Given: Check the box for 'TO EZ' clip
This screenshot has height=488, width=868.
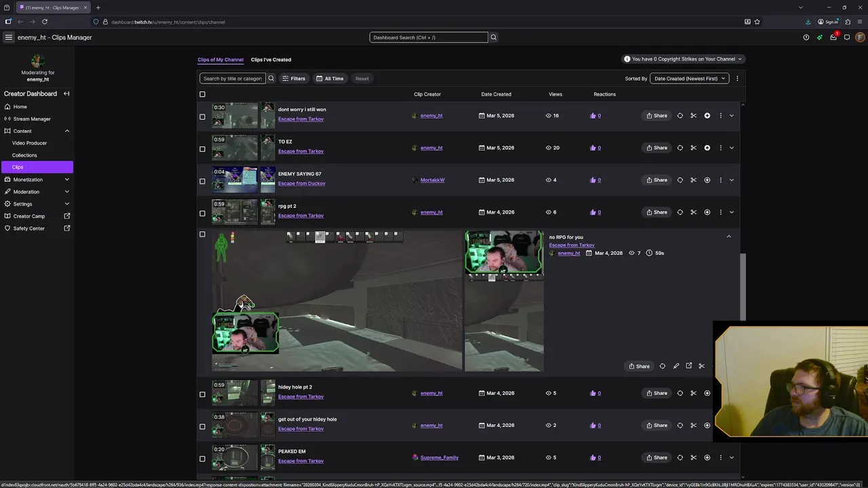Looking at the screenshot, I should click(x=202, y=149).
